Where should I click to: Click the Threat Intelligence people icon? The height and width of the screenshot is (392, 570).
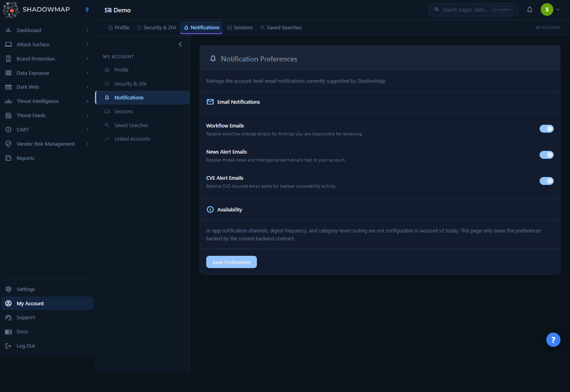point(8,101)
